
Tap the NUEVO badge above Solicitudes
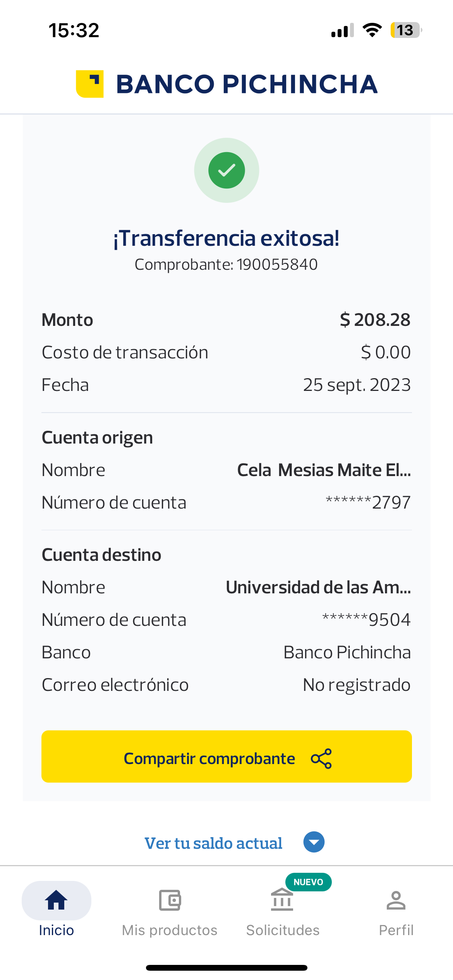point(308,882)
